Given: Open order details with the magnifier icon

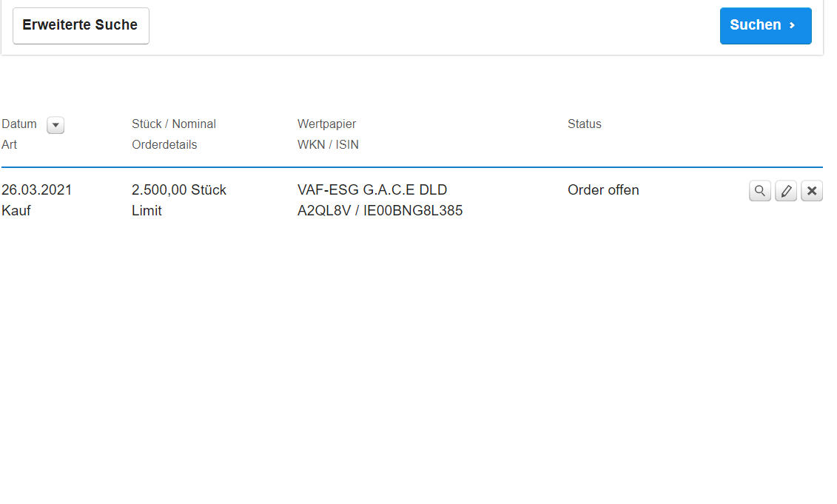Looking at the screenshot, I should [760, 191].
